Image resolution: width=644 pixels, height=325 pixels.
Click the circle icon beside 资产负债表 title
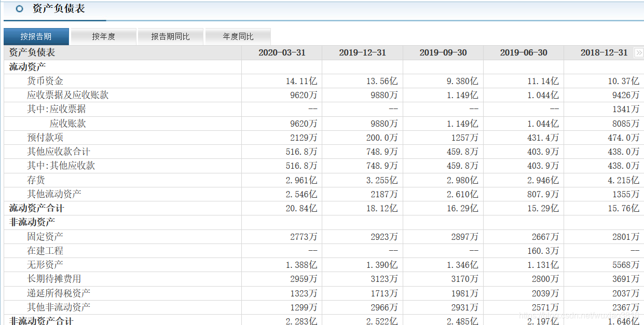point(20,9)
